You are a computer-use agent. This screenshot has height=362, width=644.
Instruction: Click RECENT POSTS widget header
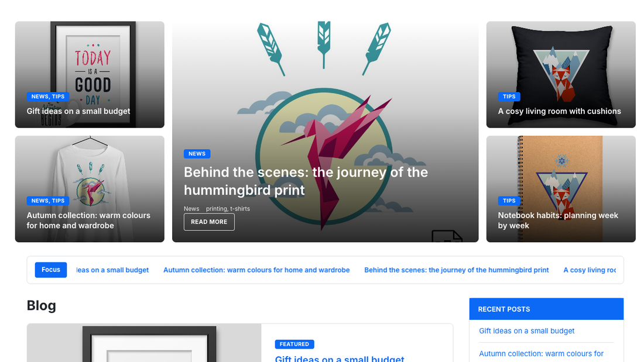click(546, 309)
